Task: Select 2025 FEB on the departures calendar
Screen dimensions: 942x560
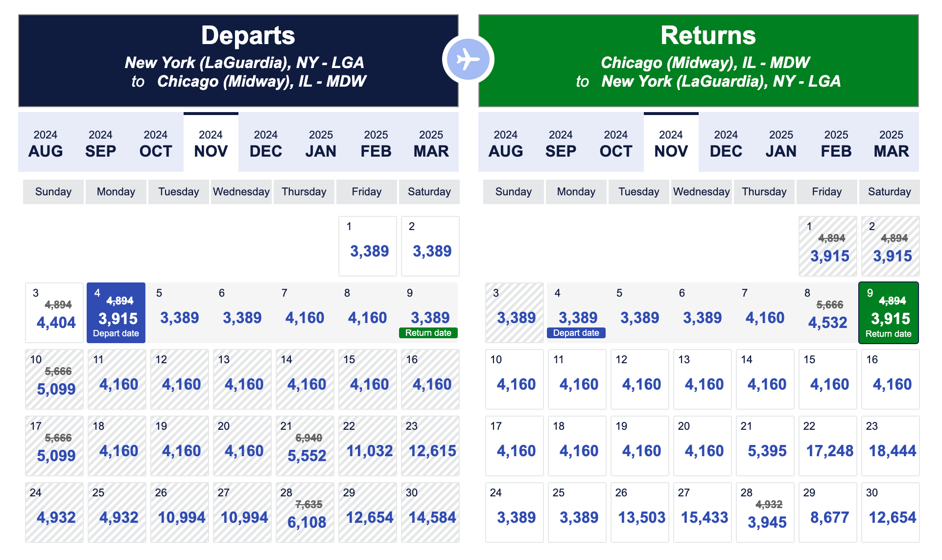Action: 376,143
